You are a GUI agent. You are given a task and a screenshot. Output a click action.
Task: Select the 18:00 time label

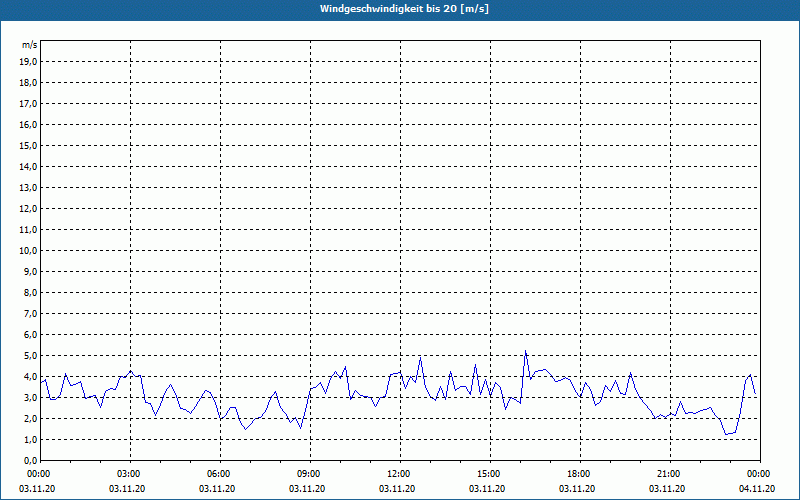click(580, 474)
